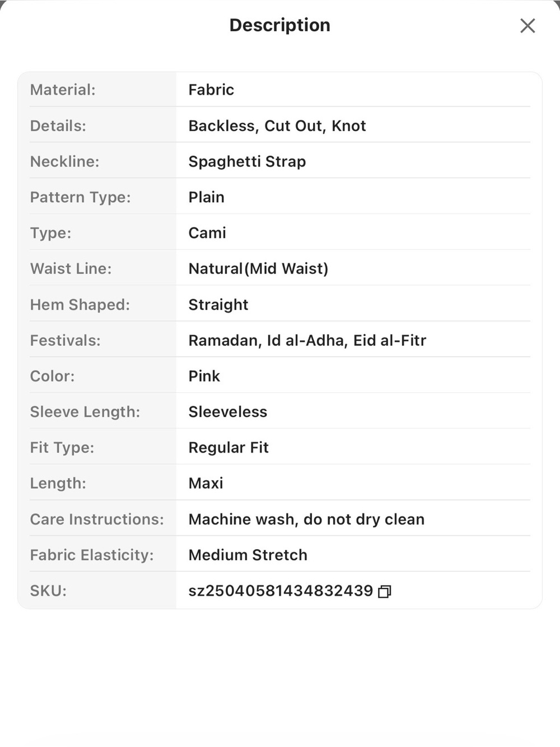Viewport: 560px width, 747px height.
Task: Select the Regular Fit value
Action: point(228,448)
